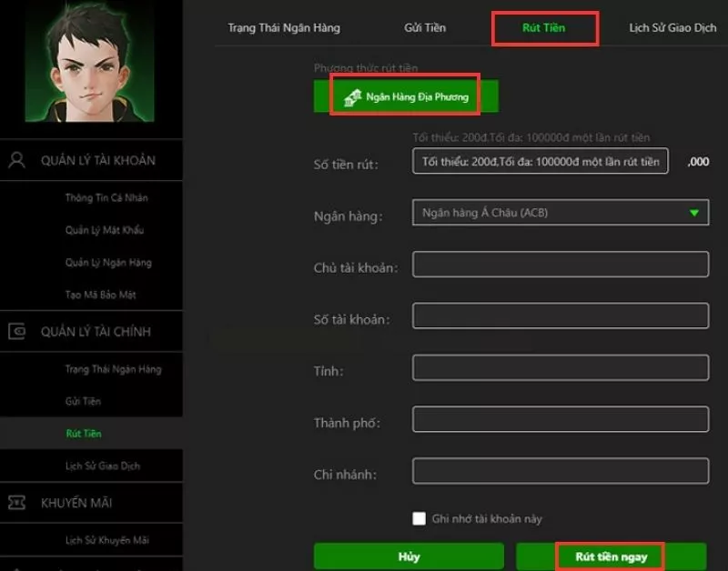This screenshot has width=728, height=571.
Task: Go to Quản Lý Mật Khẩu in the sidebar
Action: pos(105,230)
